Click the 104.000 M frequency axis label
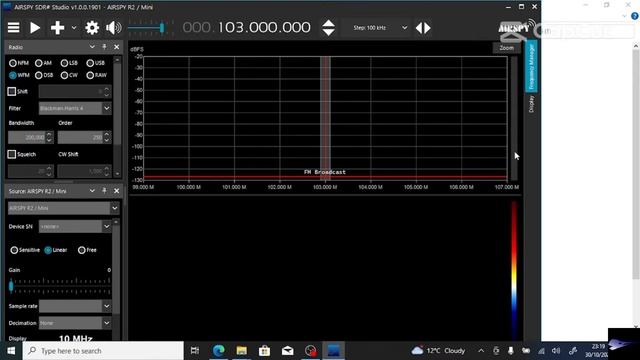Screen dimensions: 640x360 [370, 187]
